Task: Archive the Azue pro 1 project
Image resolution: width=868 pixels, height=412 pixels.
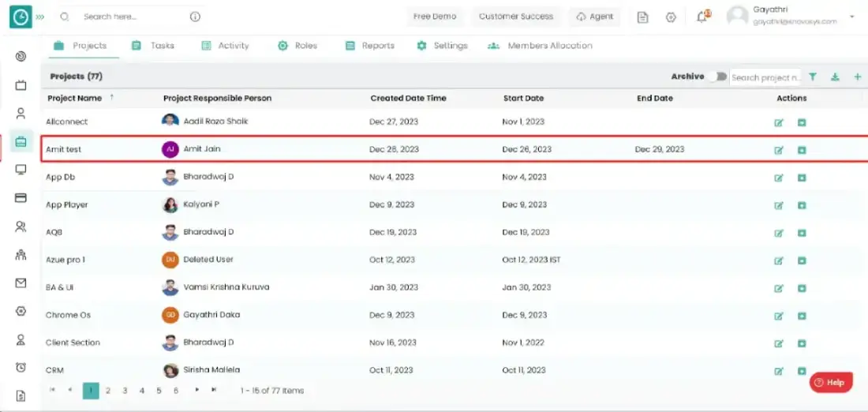Action: pyautogui.click(x=802, y=260)
